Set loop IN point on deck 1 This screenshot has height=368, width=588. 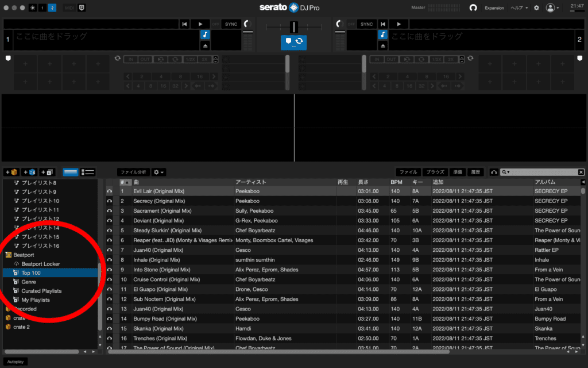(131, 59)
